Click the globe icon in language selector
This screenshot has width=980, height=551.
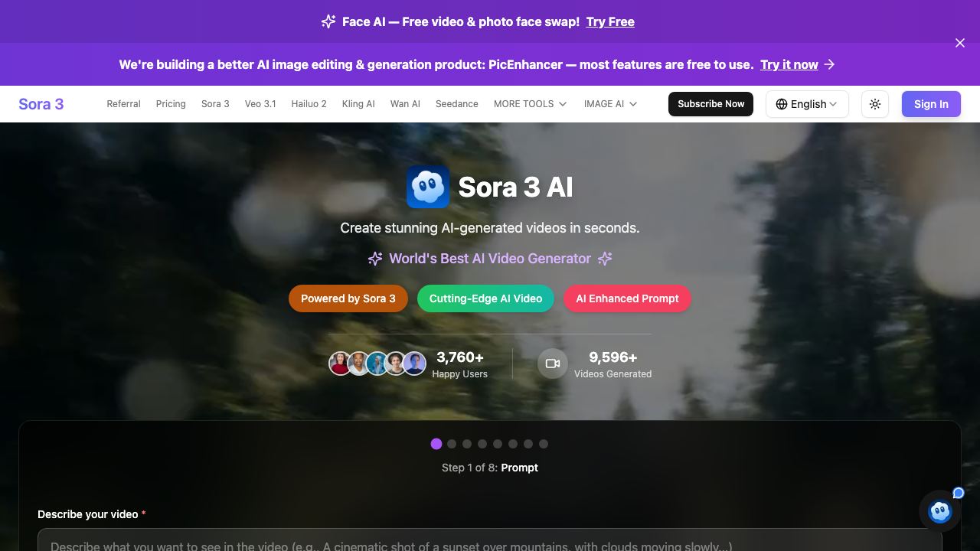(782, 104)
